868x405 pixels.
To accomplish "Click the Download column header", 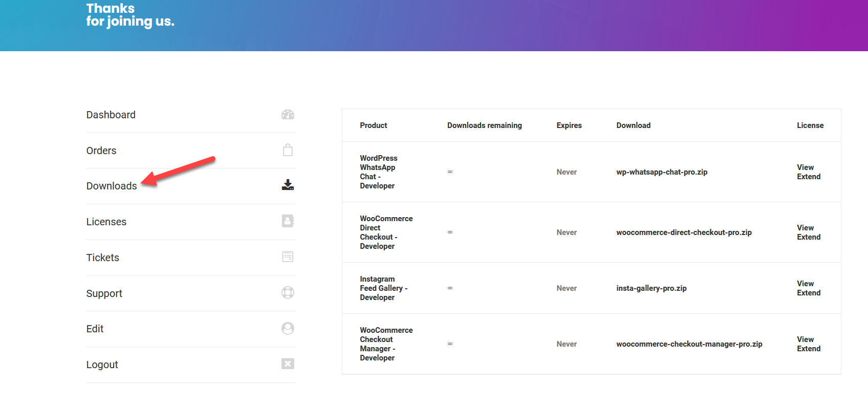I will click(x=634, y=125).
